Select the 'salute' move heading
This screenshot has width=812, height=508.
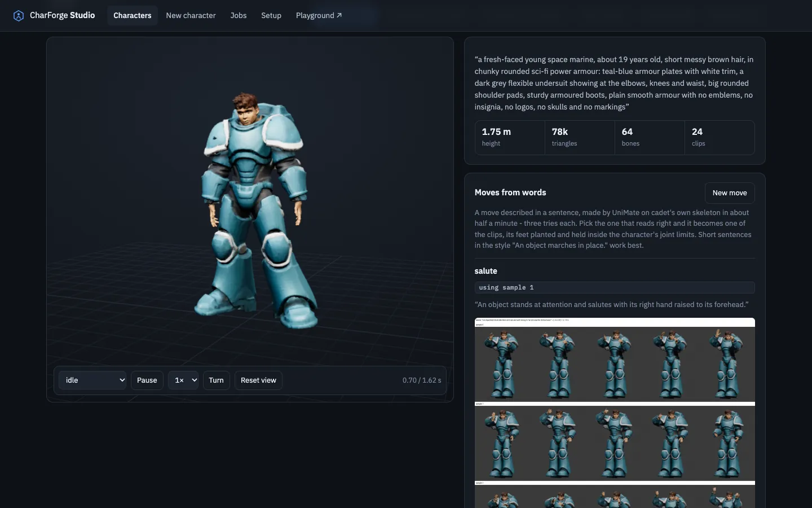486,271
